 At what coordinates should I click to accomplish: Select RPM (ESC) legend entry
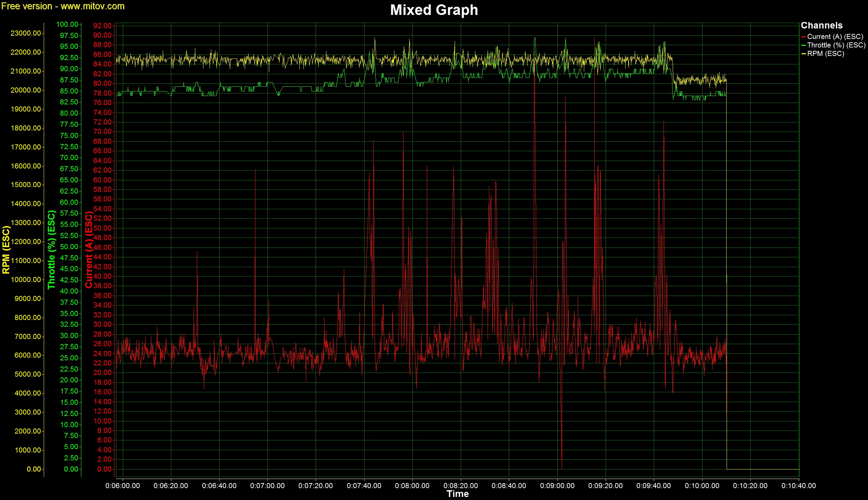point(825,54)
